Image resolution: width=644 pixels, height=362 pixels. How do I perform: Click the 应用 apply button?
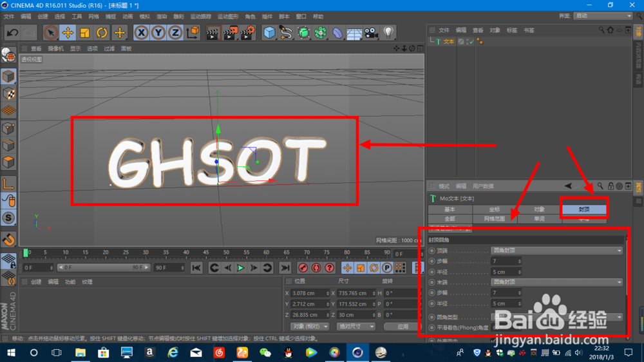point(402,327)
